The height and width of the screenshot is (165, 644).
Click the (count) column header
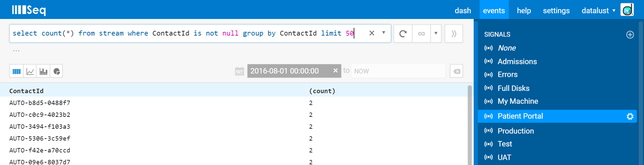[322, 91]
